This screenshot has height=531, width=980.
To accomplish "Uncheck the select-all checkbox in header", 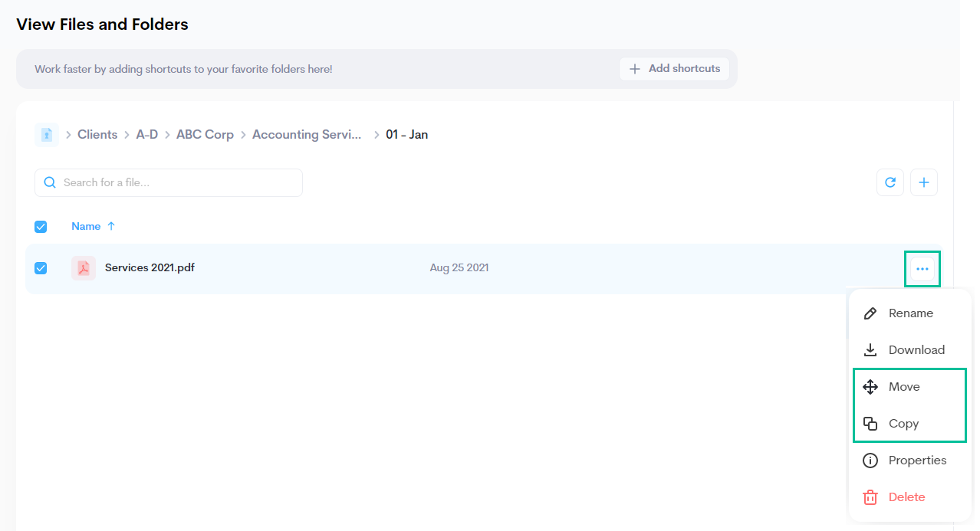I will point(41,227).
